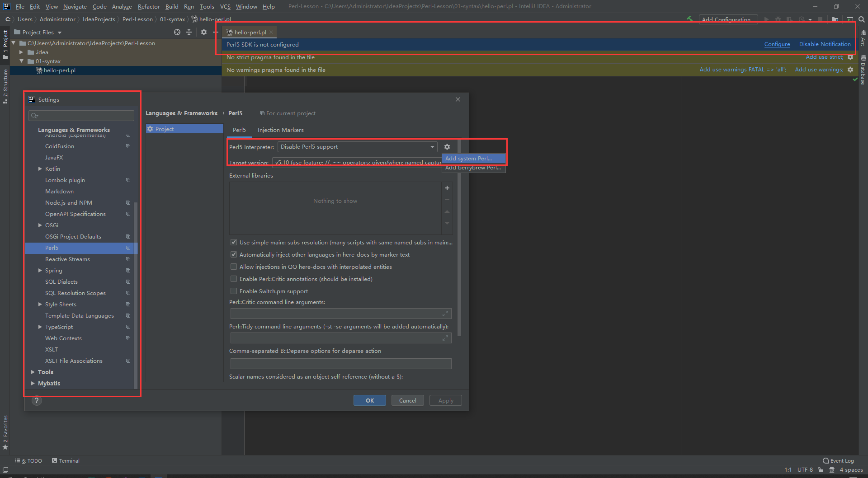Open the Search Everywhere magnifier icon

point(862,19)
